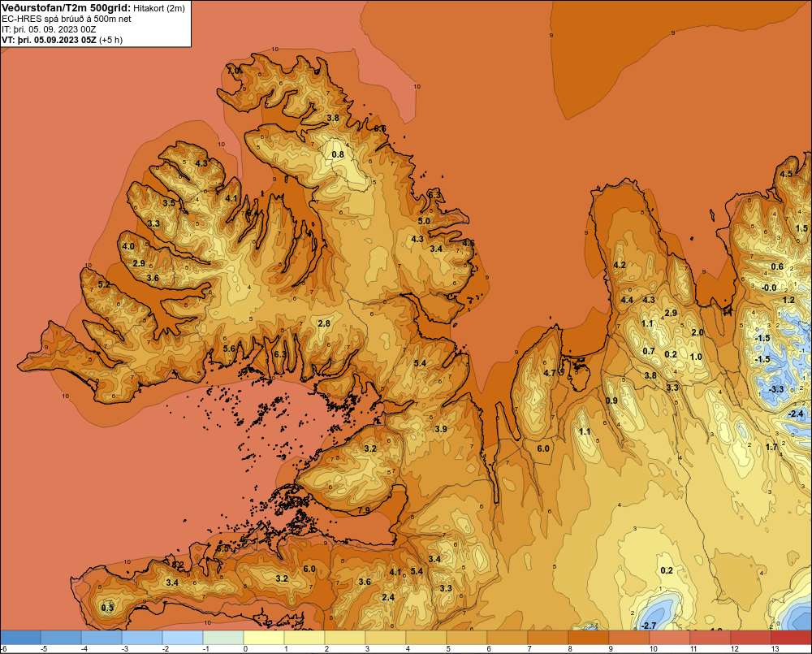The height and width of the screenshot is (654, 812).
Task: Select the '2.8' temperature value
Action: tap(324, 323)
